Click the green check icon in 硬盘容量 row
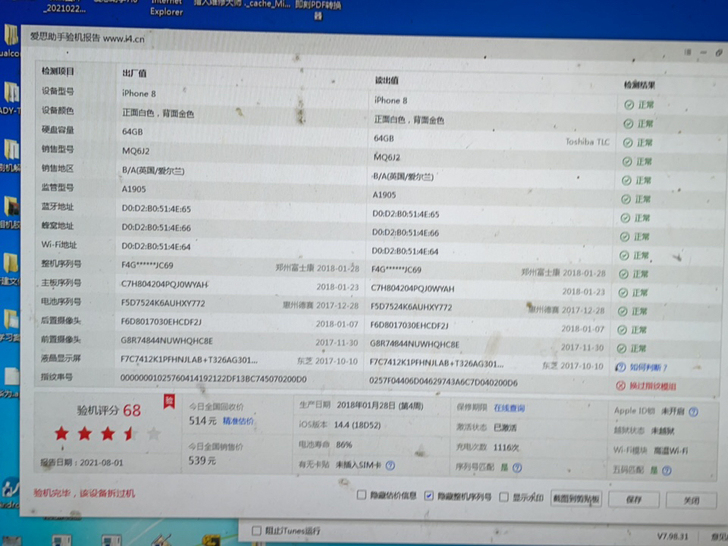This screenshot has width=728, height=546. point(628,143)
